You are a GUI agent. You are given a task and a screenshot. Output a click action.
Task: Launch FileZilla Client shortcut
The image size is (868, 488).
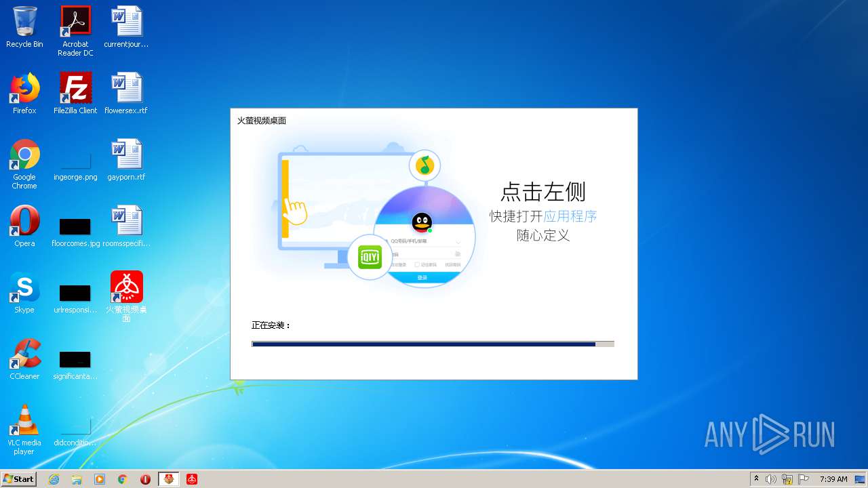75,94
